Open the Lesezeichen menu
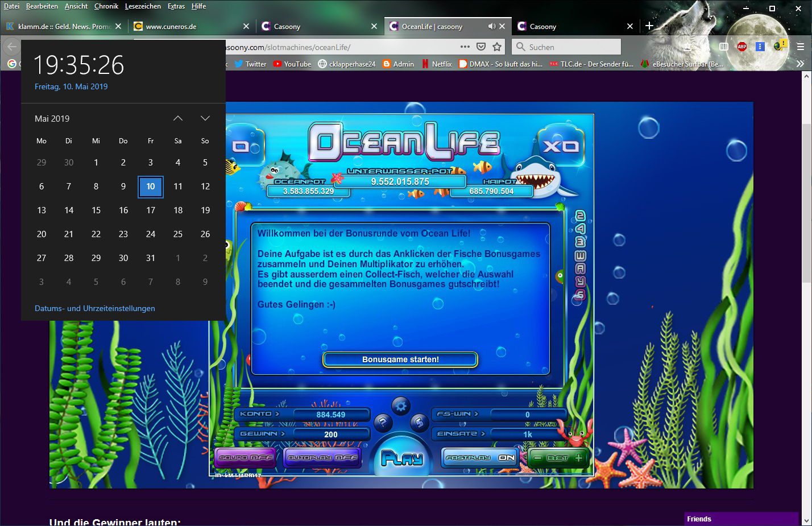Screen dimensions: 812x526 143,6
